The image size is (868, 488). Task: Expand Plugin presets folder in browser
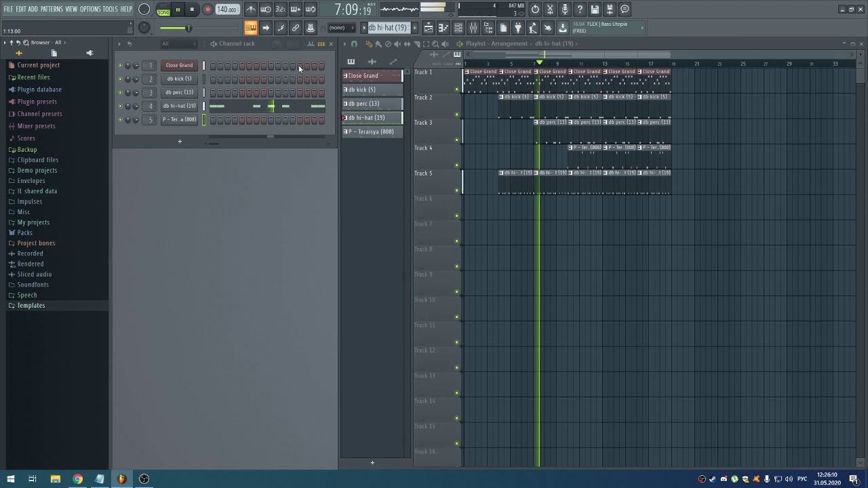point(37,102)
